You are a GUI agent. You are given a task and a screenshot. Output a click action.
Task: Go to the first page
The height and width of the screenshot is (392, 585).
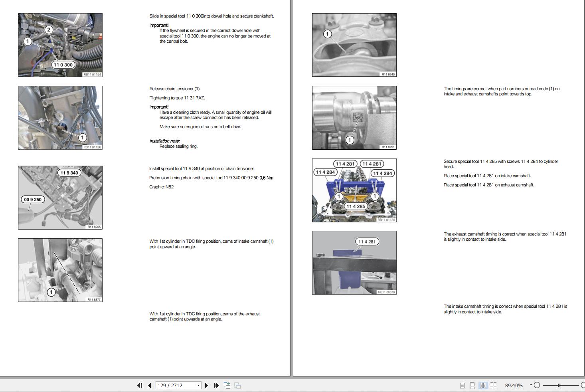pos(140,385)
